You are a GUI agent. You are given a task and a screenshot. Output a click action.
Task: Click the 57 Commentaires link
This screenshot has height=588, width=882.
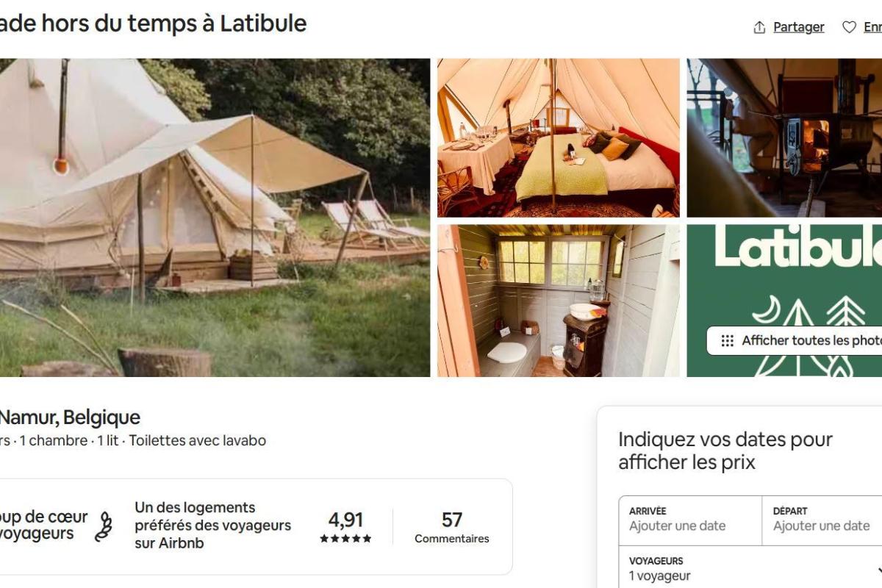coord(451,528)
